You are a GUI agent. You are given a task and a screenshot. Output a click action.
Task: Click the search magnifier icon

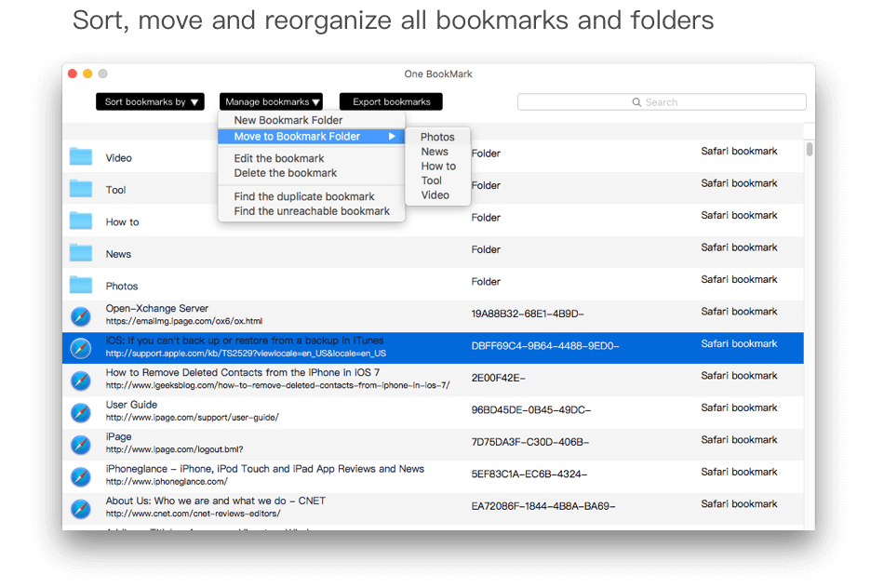[x=636, y=102]
